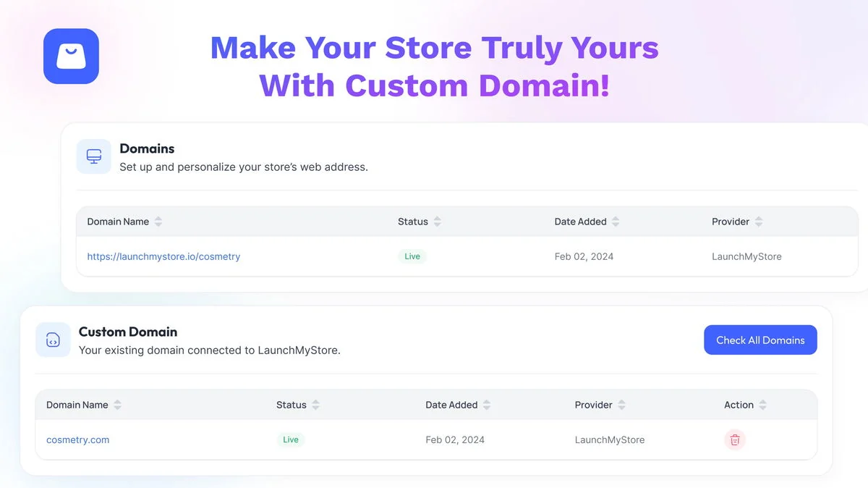Screen dimensions: 868x488
Task: Sort Custom Domain table by Status
Action: (315, 405)
